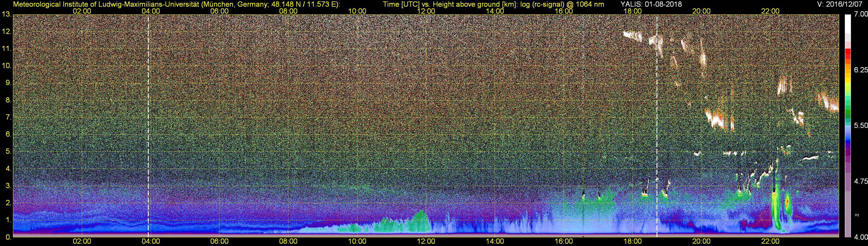Image resolution: width=868 pixels, height=246 pixels.
Task: Click the 14:00 label on the bottom time axis
Action: 495,241
